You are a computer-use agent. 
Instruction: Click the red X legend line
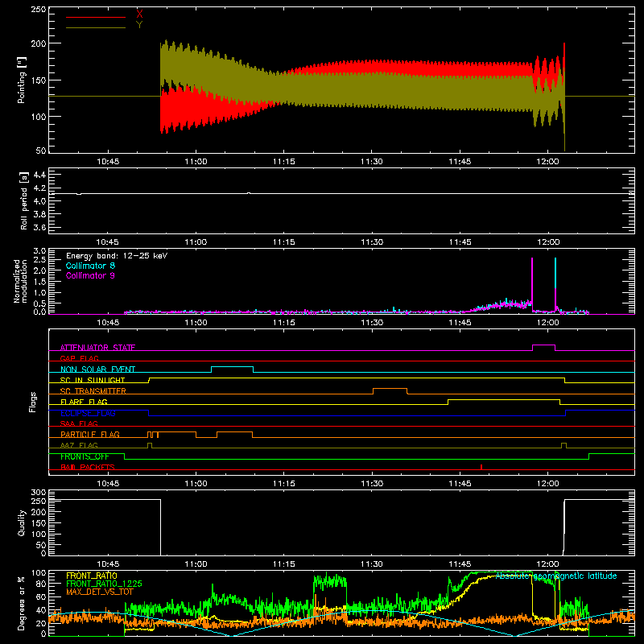click(96, 17)
